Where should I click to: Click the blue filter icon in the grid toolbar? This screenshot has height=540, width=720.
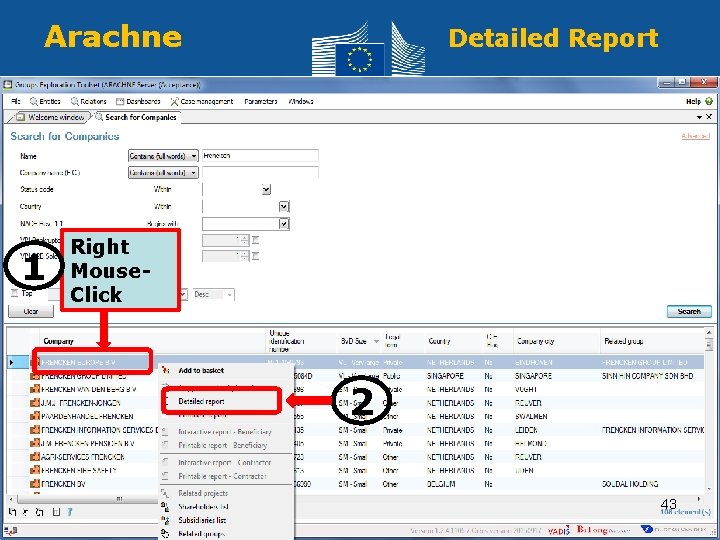click(x=70, y=512)
